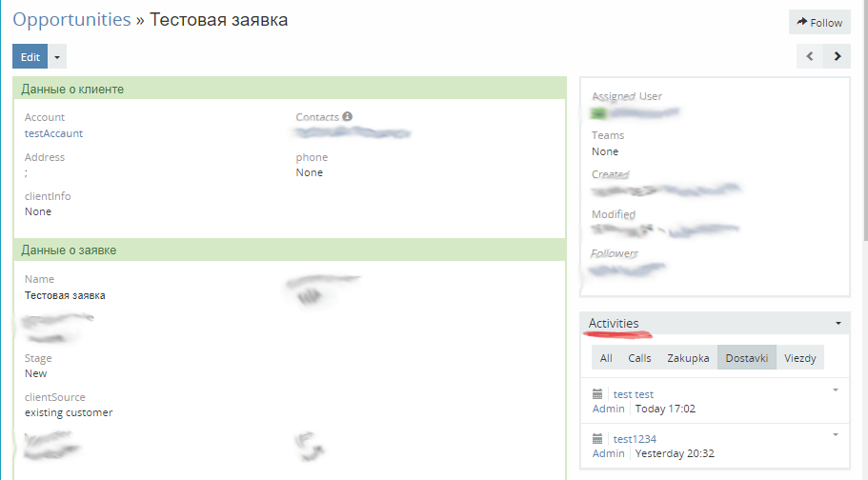Navigate to Opportunities breadcrumb link
The height and width of the screenshot is (480, 868).
pyautogui.click(x=71, y=20)
